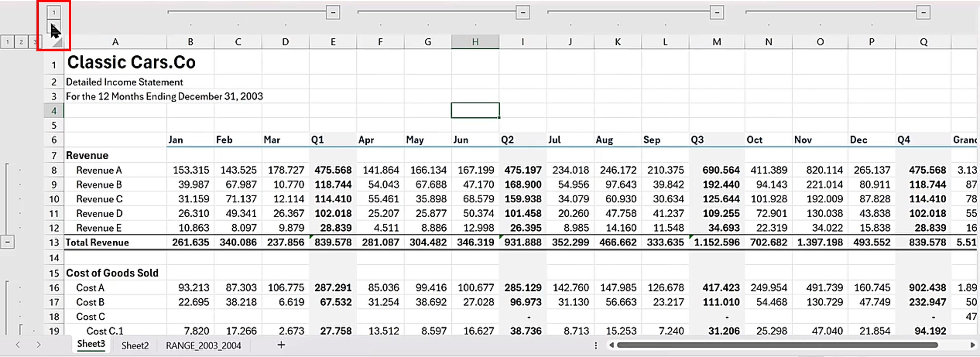Collapse the Q1 column group
The height and width of the screenshot is (357, 980).
point(333,12)
